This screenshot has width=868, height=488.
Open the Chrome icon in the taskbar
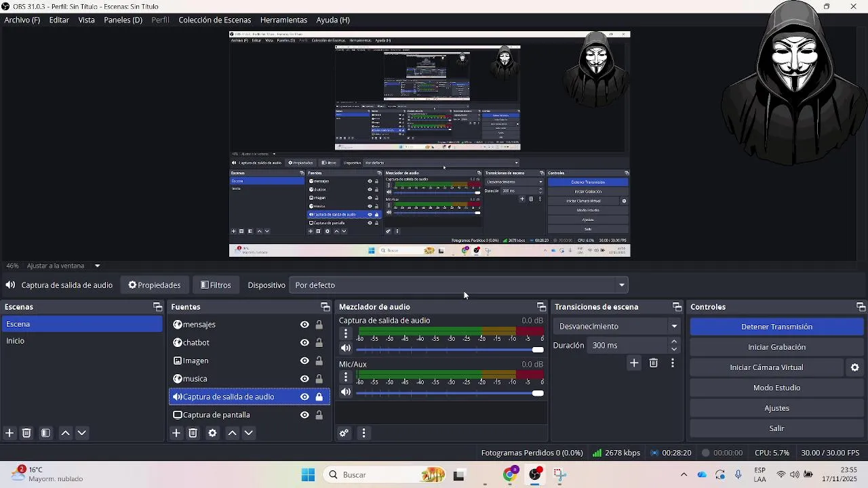(510, 474)
